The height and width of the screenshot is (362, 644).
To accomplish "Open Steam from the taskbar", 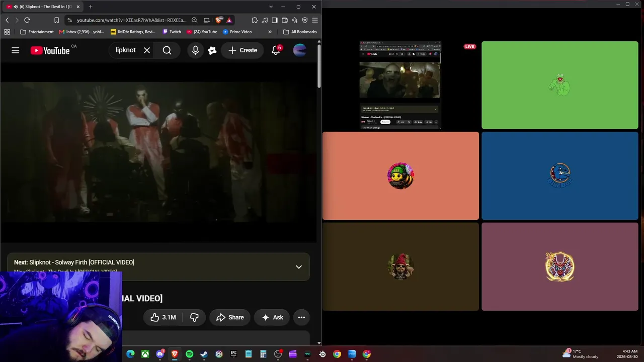I will (204, 354).
